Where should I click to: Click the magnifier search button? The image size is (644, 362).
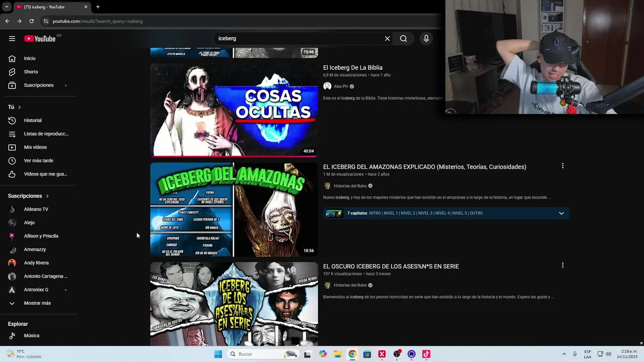404,39
